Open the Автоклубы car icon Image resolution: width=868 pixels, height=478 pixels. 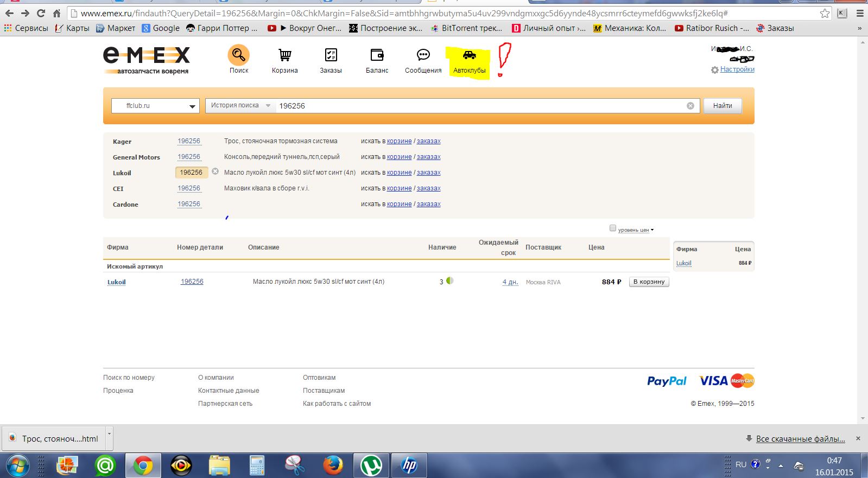pos(469,55)
